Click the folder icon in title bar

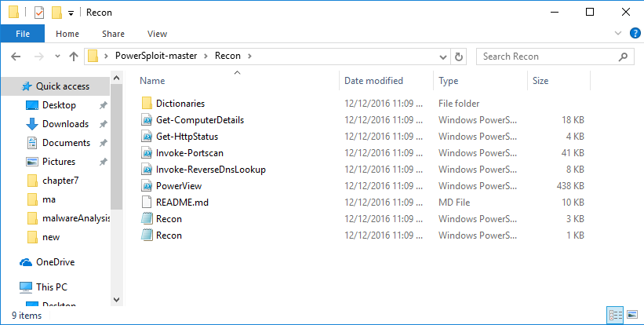pyautogui.click(x=13, y=13)
